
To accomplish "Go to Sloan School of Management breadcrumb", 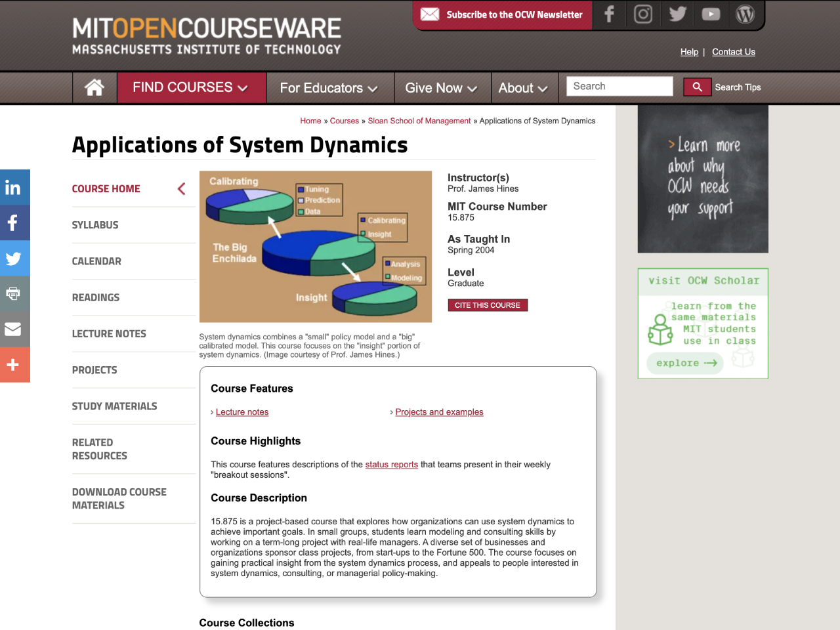I will [419, 121].
